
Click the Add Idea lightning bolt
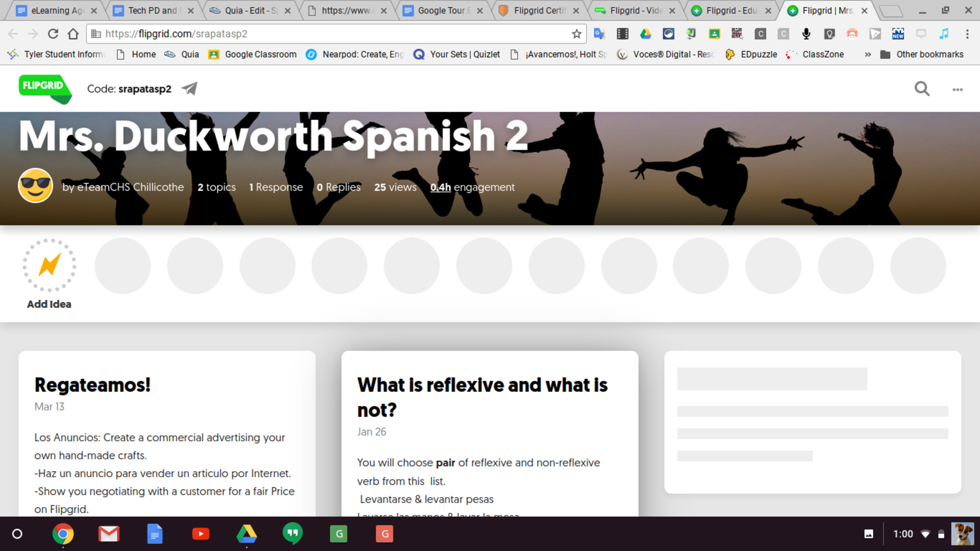49,265
